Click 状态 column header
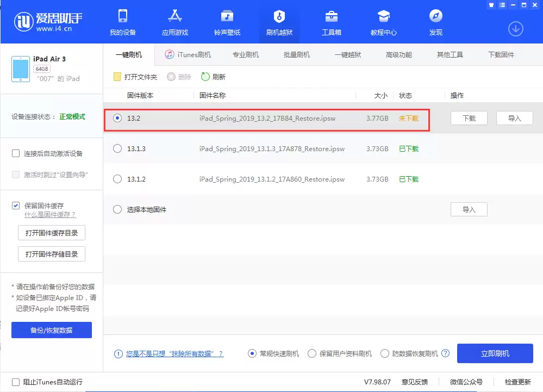Image resolution: width=543 pixels, height=392 pixels. 405,96
